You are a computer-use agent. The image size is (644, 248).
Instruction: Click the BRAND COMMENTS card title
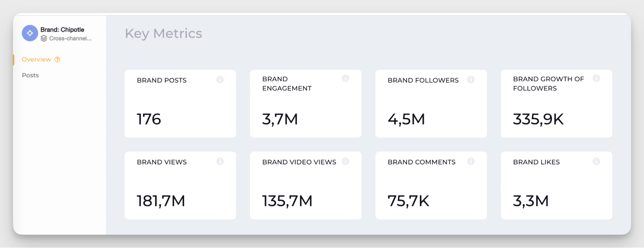[421, 162]
